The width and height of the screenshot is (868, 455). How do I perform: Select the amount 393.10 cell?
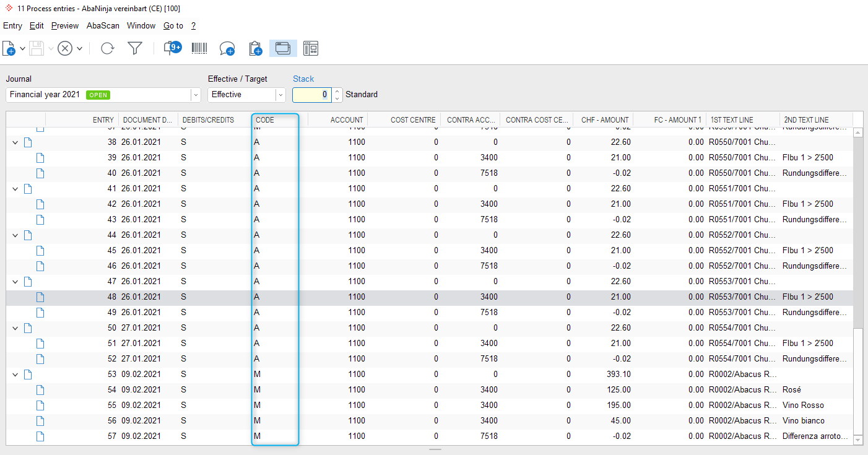click(x=603, y=375)
